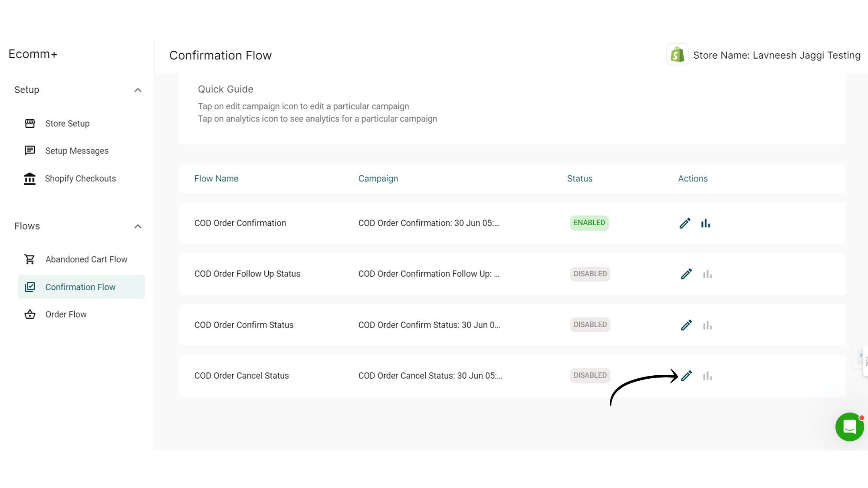Click the Shopify Checkouts bank icon

(x=30, y=178)
